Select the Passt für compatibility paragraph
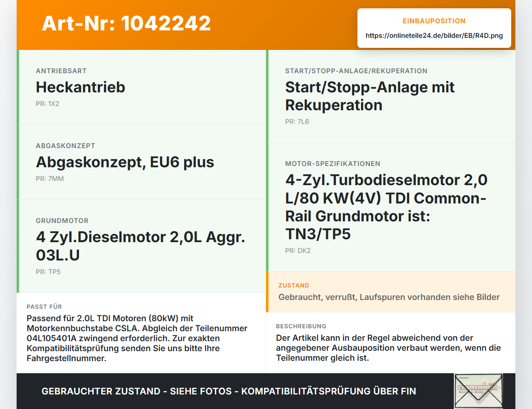This screenshot has height=409, width=532. (137, 338)
